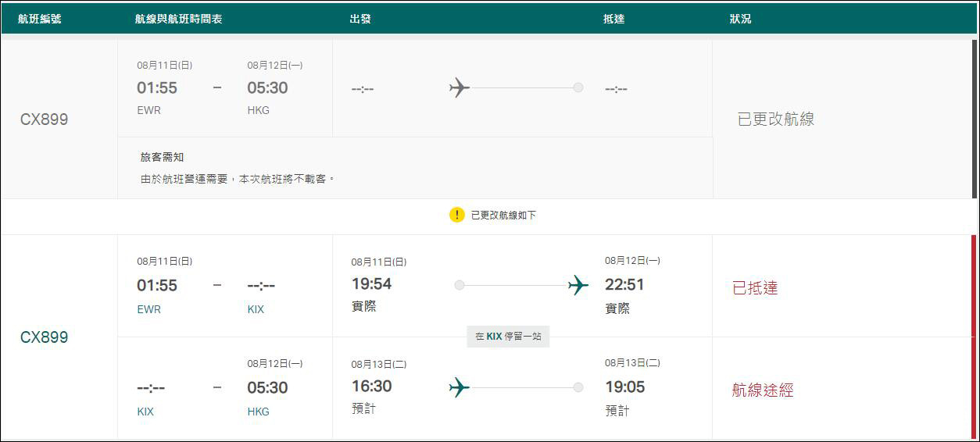Click the green HKG airport code link
The width and height of the screenshot is (980, 442).
(x=258, y=412)
